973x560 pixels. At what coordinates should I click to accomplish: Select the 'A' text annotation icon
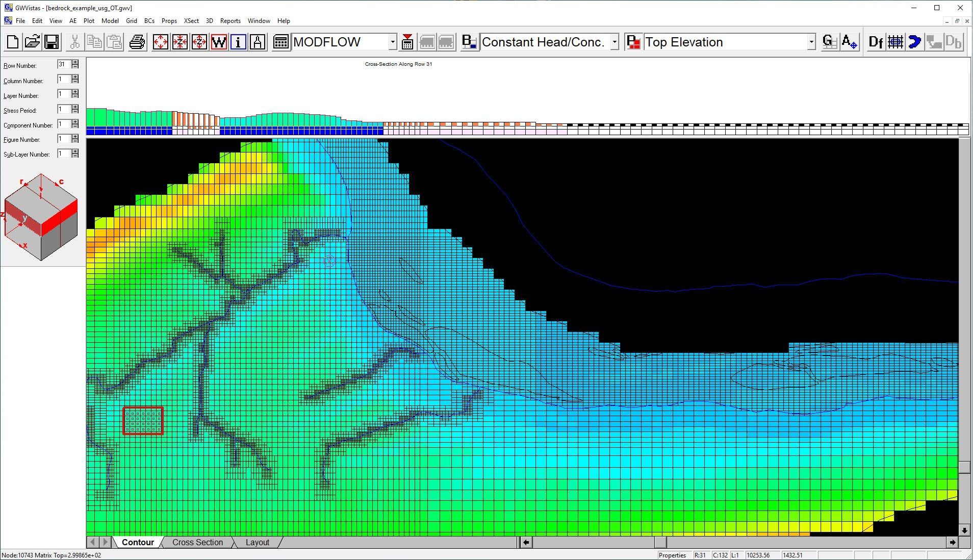coord(258,42)
